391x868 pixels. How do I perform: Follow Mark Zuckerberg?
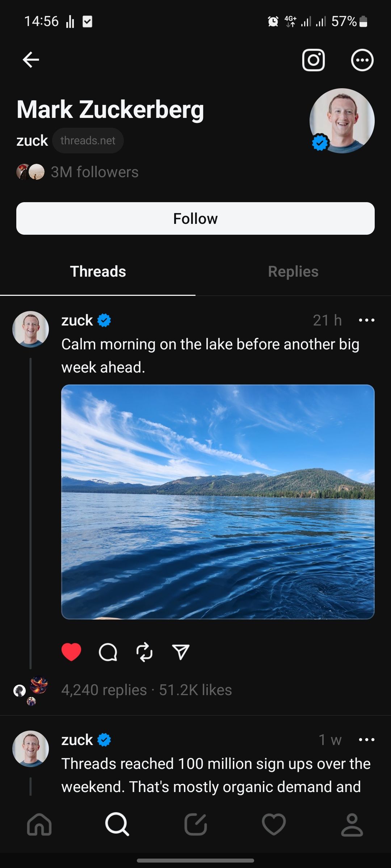click(x=195, y=218)
